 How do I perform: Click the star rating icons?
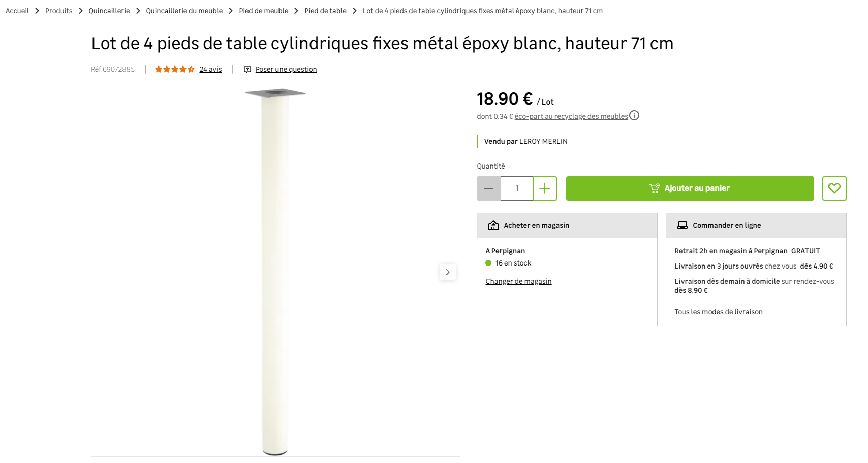click(174, 70)
